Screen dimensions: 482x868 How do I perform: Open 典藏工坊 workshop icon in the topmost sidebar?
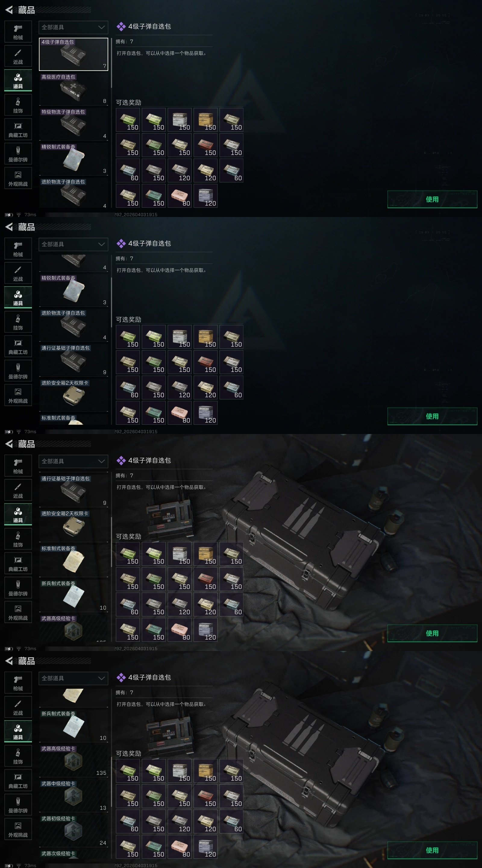coord(18,129)
